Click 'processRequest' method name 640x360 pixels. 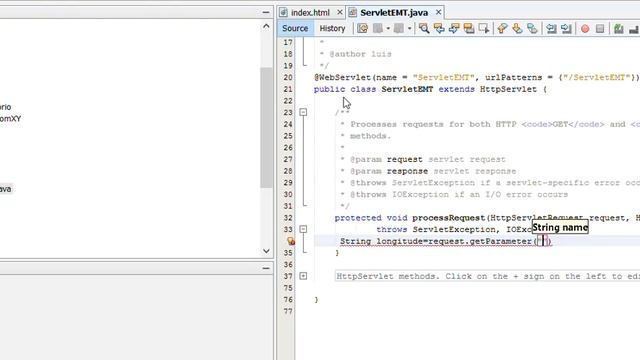tap(449, 218)
